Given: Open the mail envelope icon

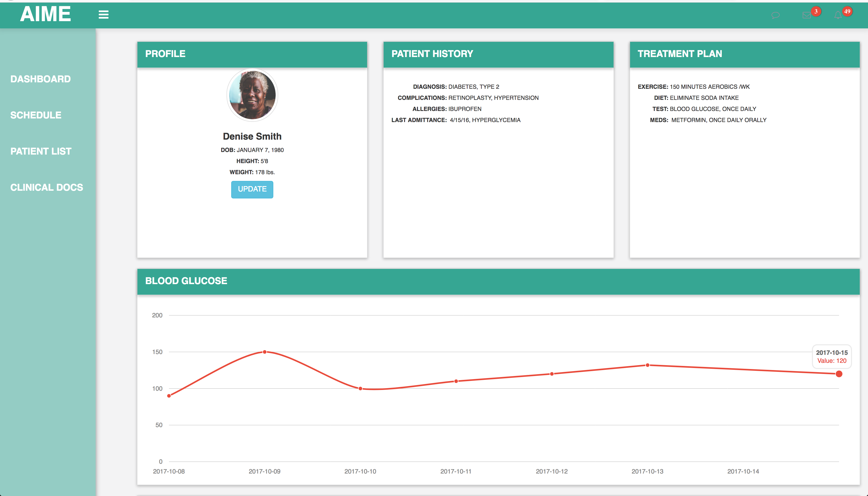Looking at the screenshot, I should pyautogui.click(x=806, y=15).
